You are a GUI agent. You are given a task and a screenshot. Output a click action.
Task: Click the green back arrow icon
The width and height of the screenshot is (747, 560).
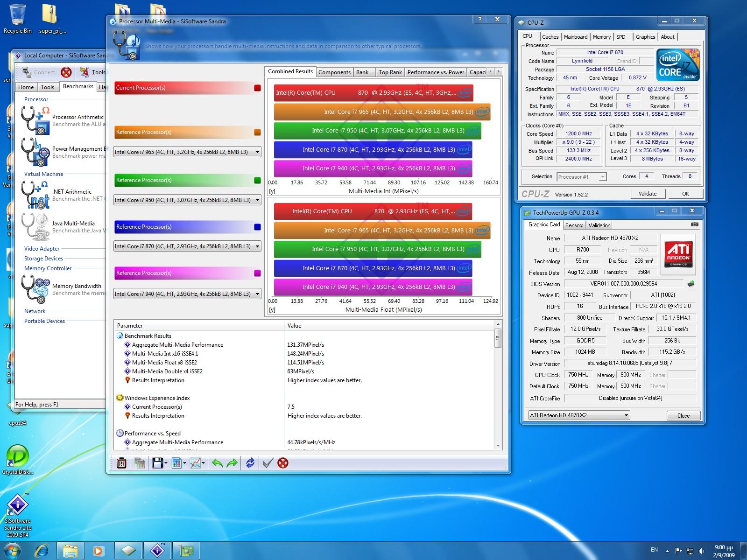(x=217, y=463)
